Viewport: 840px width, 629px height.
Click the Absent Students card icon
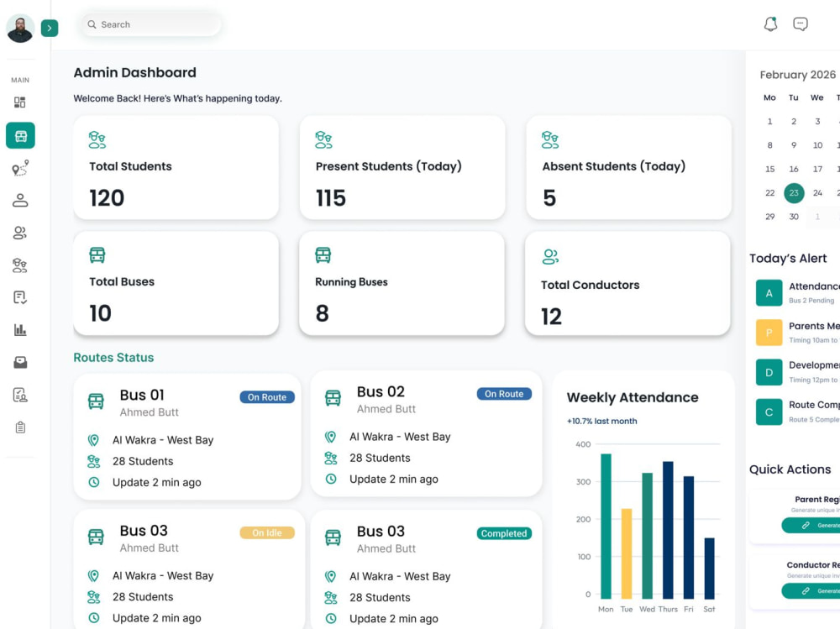click(x=550, y=140)
